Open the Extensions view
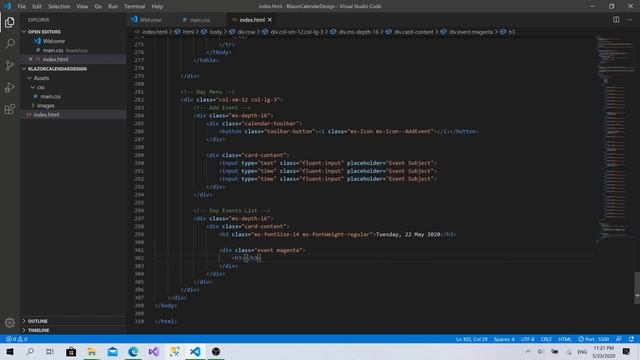Screen dimensions: 640x360 click(x=10, y=109)
